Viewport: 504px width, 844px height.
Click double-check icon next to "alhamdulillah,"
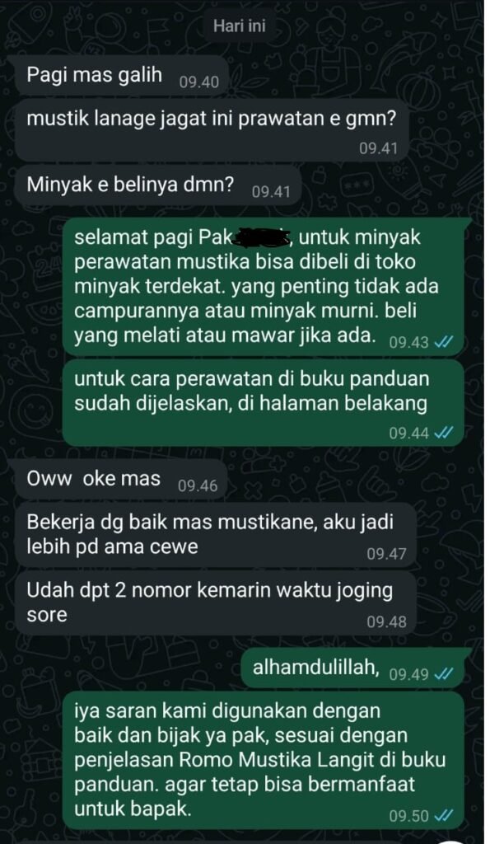(x=443, y=674)
